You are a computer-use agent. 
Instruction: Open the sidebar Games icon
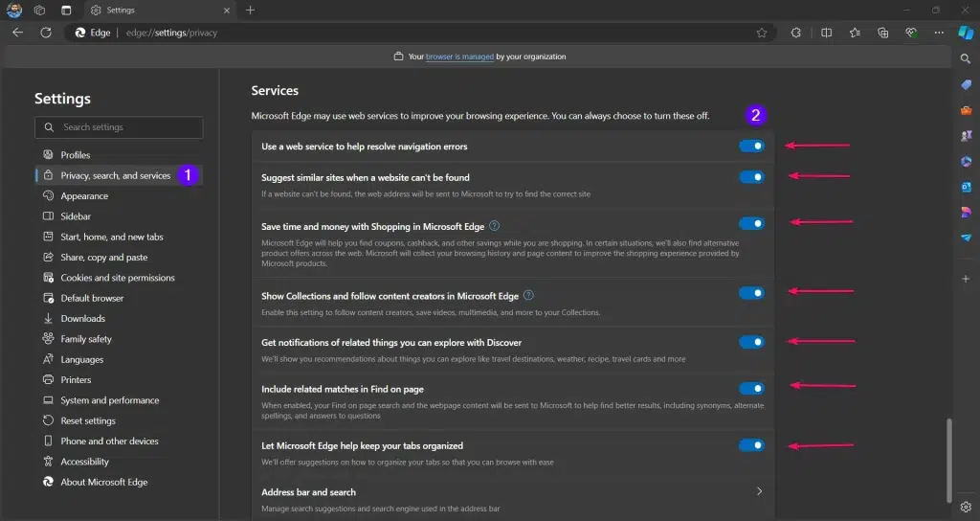pyautogui.click(x=966, y=136)
